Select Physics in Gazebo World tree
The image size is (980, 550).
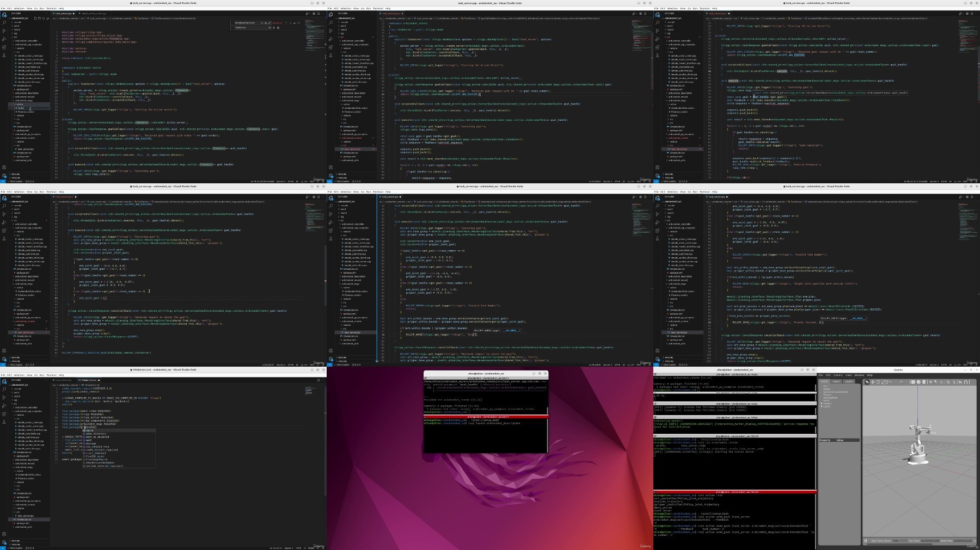click(x=828, y=395)
